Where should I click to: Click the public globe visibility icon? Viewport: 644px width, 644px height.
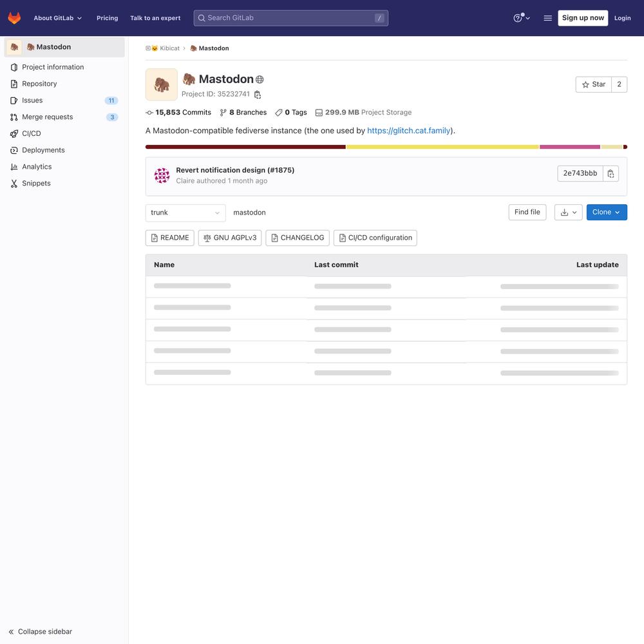(260, 79)
